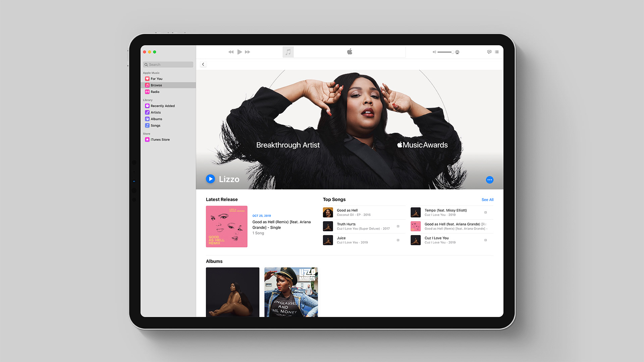
Task: Select Truth Hurts in Top Songs
Action: point(346,224)
